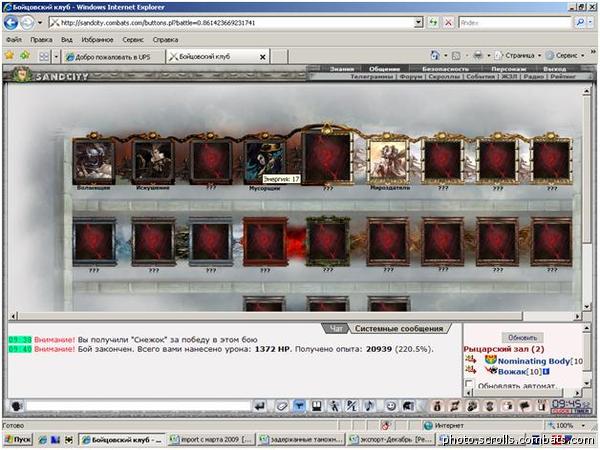This screenshot has height=450, width=600.
Task: Switch to the Добро пожаловать в UPS tab
Action: (x=112, y=57)
